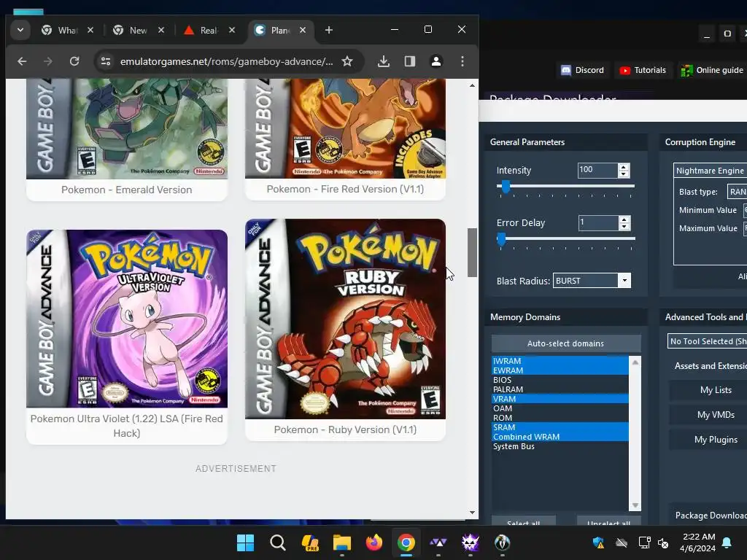The height and width of the screenshot is (560, 747).
Task: Select System Bus memory domain
Action: (560, 446)
